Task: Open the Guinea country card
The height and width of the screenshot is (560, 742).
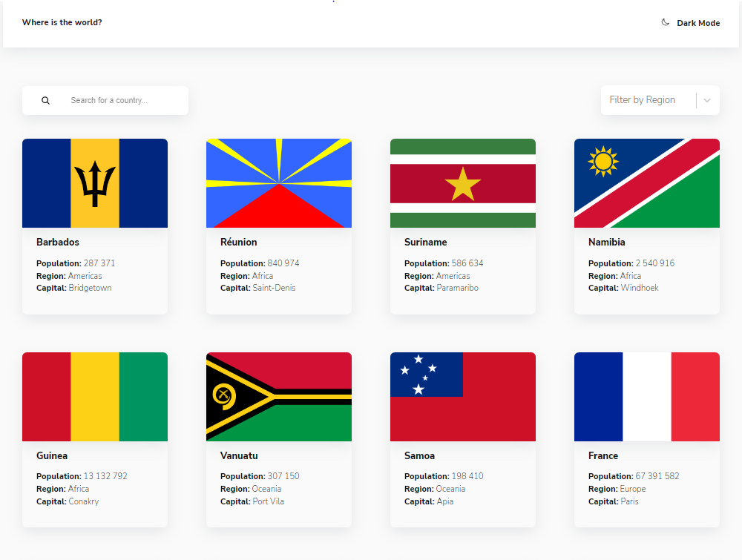Action: (94, 439)
